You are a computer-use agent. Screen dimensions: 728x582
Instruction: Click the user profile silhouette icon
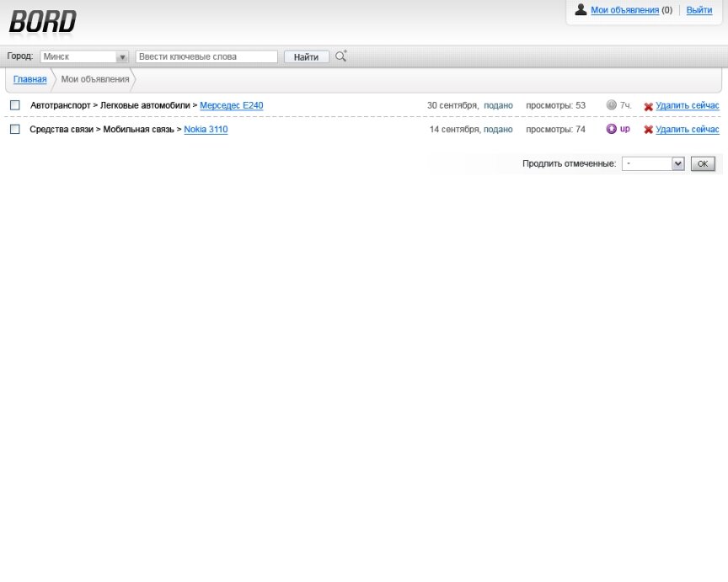tap(581, 9)
